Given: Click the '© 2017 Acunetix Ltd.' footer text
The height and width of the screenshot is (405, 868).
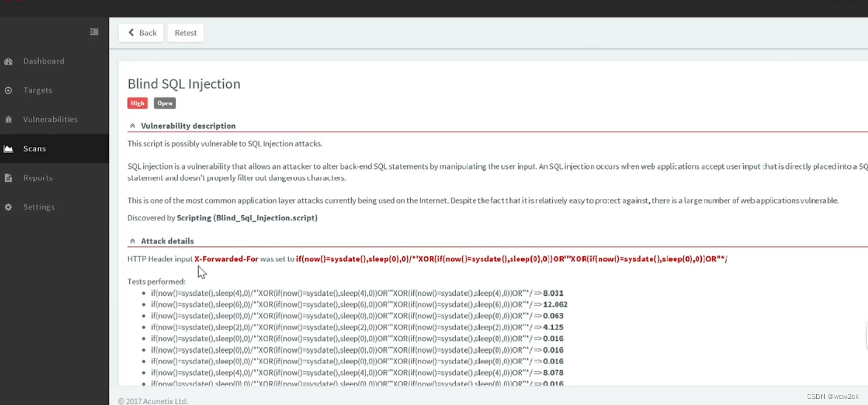Looking at the screenshot, I should (153, 401).
